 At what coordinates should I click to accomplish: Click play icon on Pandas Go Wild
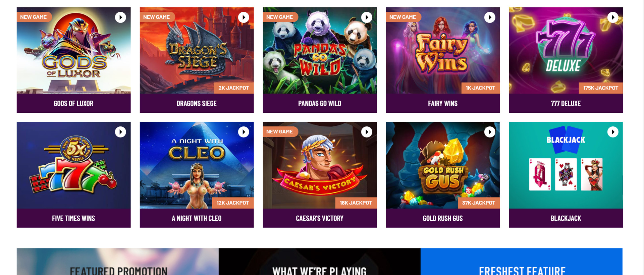pos(367,17)
